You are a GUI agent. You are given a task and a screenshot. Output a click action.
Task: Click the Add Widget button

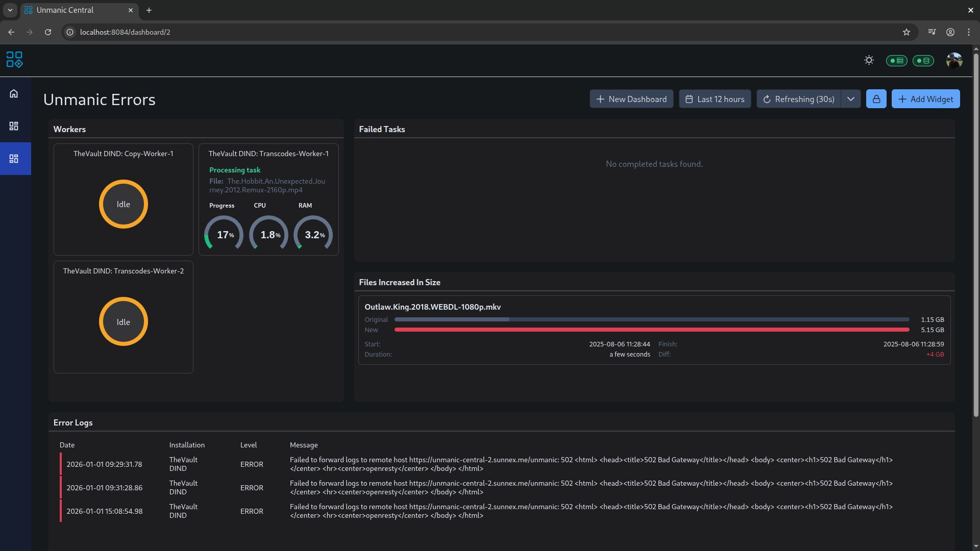925,98
